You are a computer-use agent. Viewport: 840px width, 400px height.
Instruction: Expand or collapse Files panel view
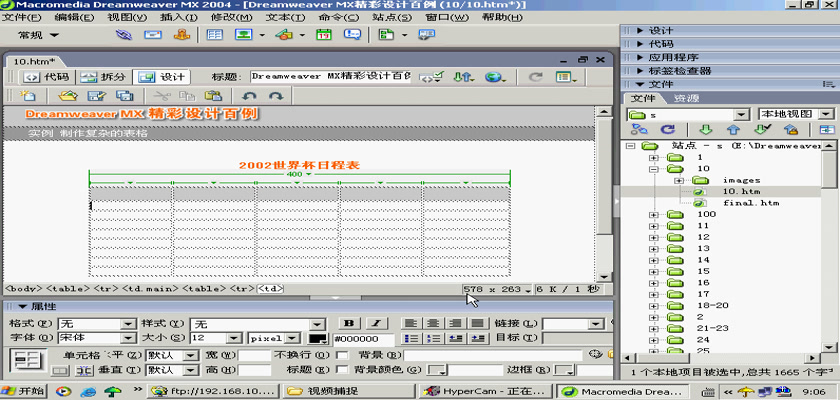coord(827,129)
